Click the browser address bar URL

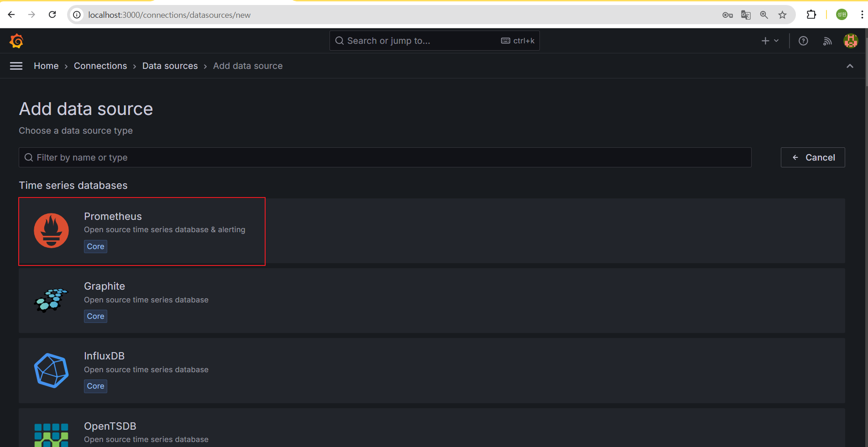click(169, 15)
